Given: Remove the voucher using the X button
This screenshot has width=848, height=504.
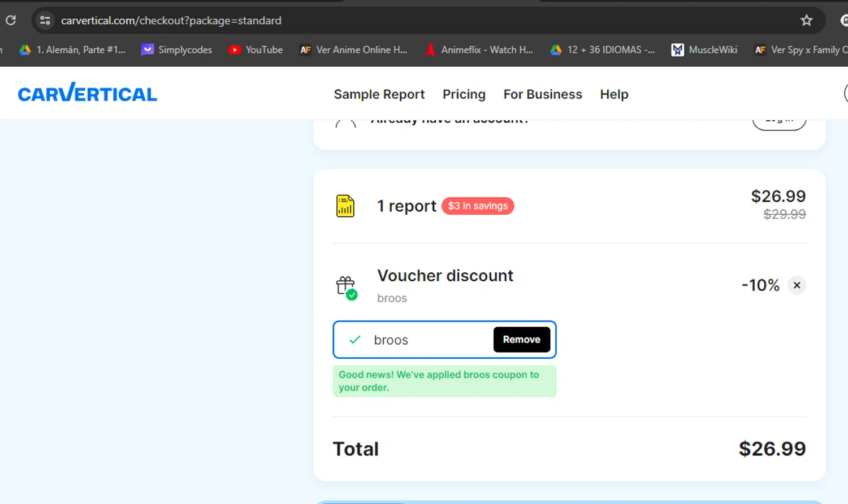Looking at the screenshot, I should pyautogui.click(x=797, y=285).
